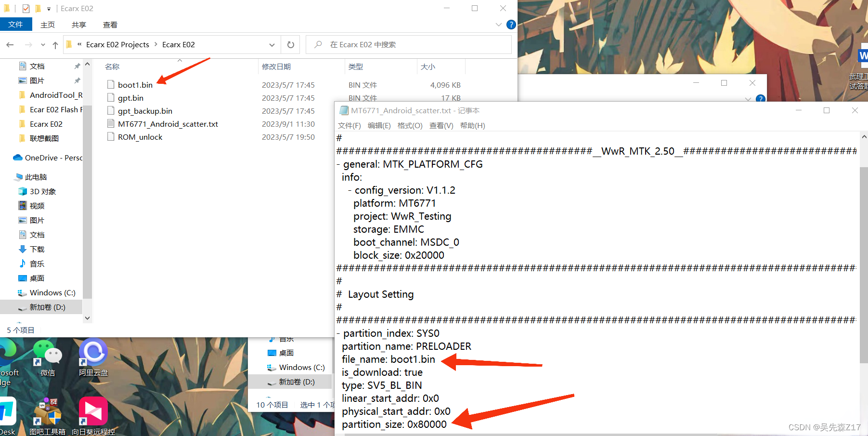The height and width of the screenshot is (436, 868).
Task: Open 图吧工具箱 desktop shortcut
Action: [48, 416]
